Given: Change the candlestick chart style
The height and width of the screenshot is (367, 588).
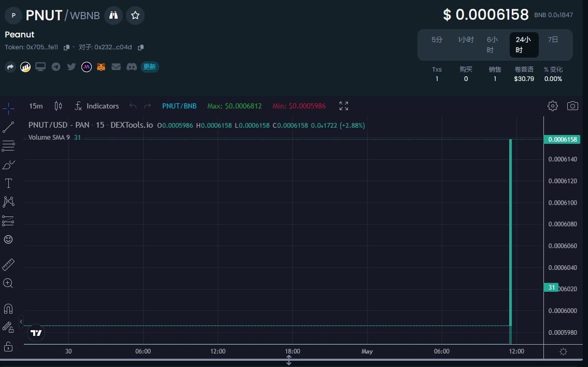Looking at the screenshot, I should pyautogui.click(x=58, y=106).
